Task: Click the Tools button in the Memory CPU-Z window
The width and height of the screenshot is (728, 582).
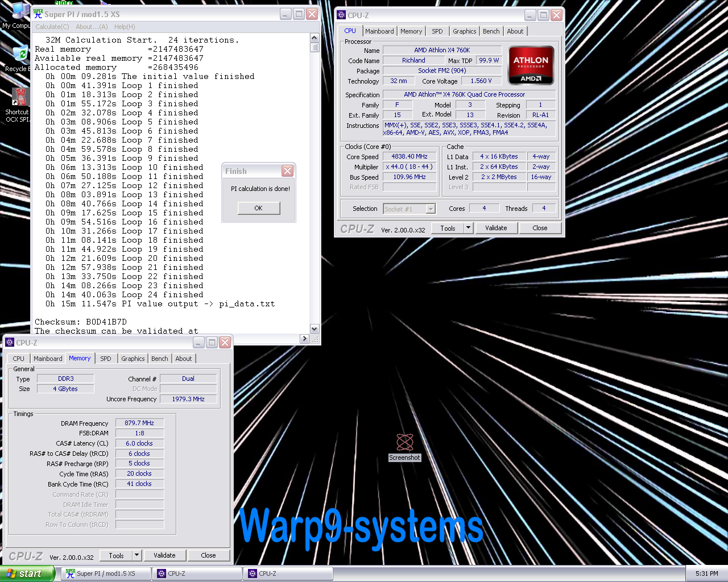Action: tap(117, 555)
